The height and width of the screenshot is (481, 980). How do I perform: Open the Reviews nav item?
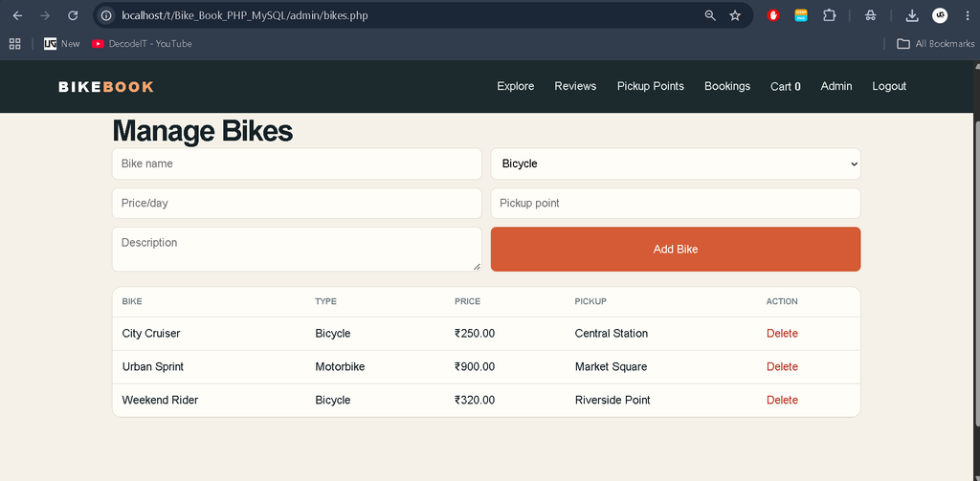[575, 86]
